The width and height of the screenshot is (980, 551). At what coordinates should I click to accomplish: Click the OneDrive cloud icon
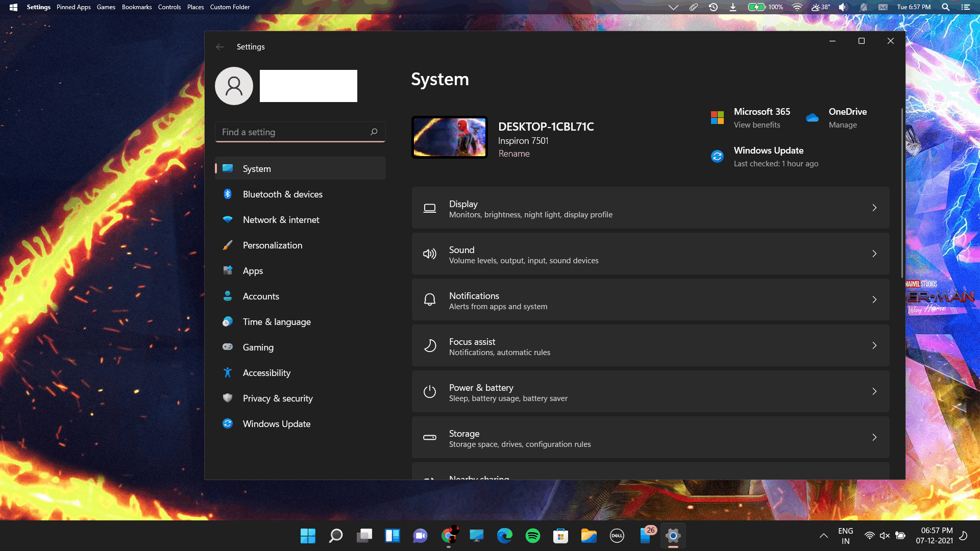(x=812, y=118)
